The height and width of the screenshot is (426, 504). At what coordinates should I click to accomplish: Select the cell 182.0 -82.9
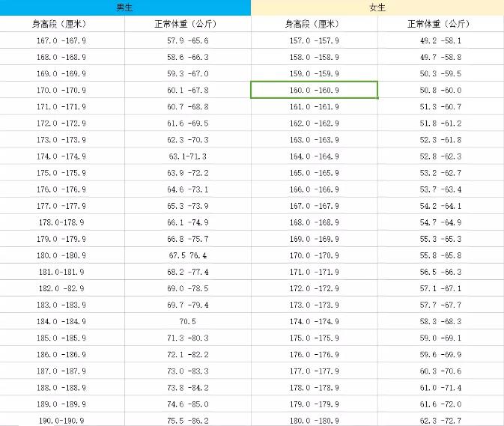point(62,288)
